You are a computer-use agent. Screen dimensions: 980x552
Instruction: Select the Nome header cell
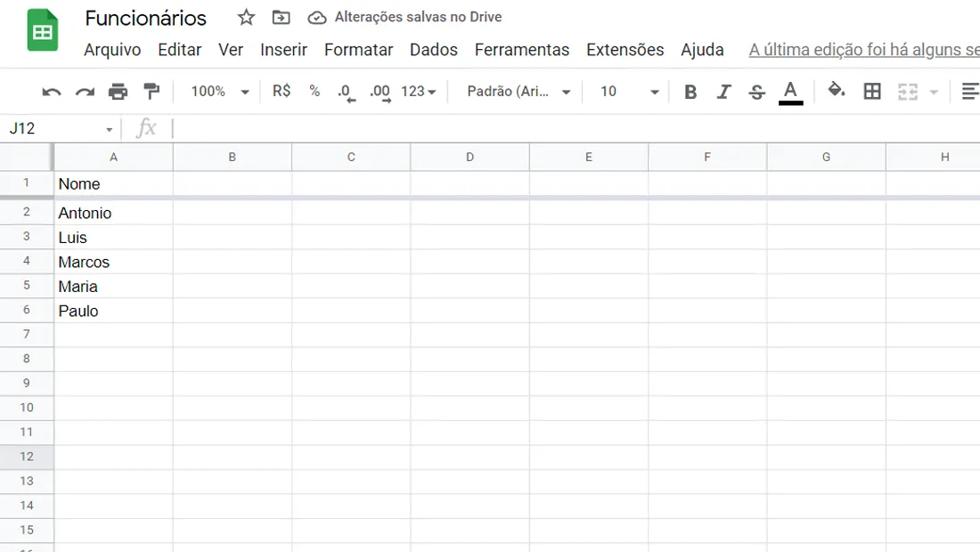point(114,183)
